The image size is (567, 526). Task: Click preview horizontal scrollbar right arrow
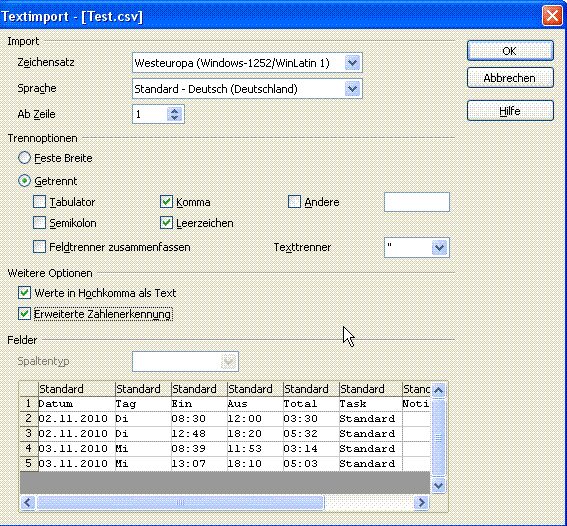(x=422, y=503)
